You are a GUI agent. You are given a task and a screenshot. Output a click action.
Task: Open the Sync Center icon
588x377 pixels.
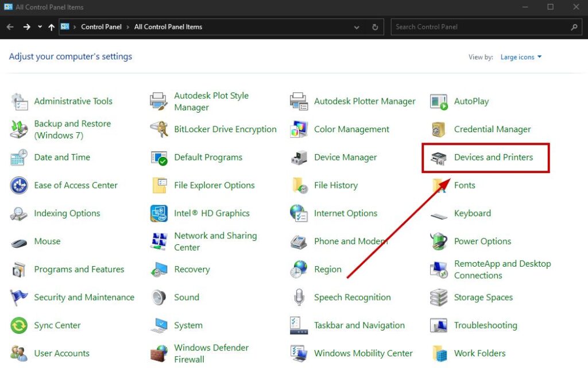tap(19, 325)
